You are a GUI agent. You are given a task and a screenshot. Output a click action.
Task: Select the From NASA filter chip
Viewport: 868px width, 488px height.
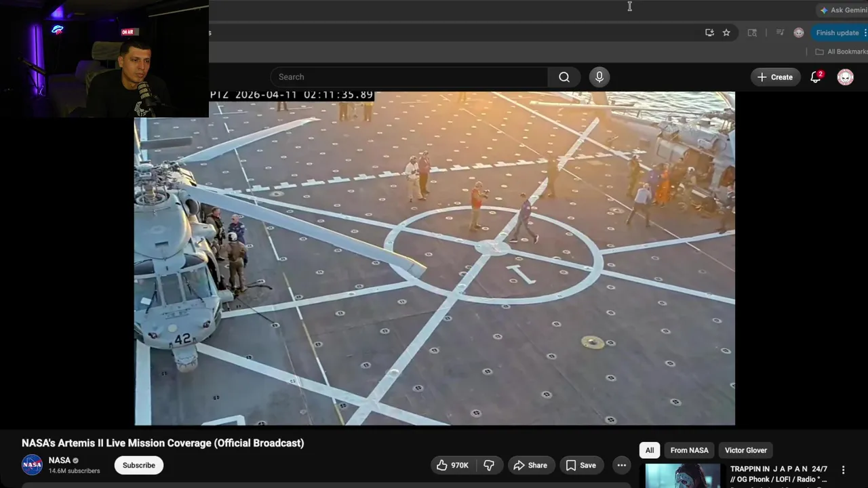689,450
